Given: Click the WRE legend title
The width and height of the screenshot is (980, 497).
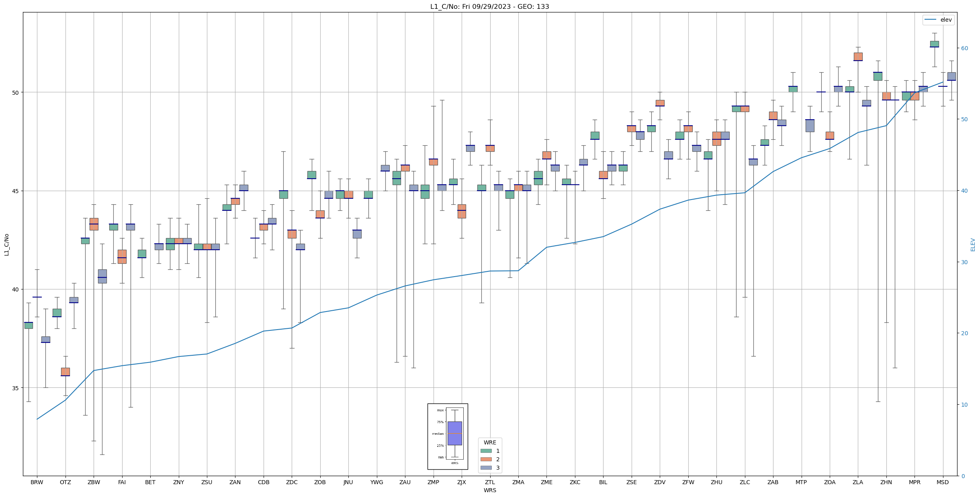Looking at the screenshot, I should (490, 442).
